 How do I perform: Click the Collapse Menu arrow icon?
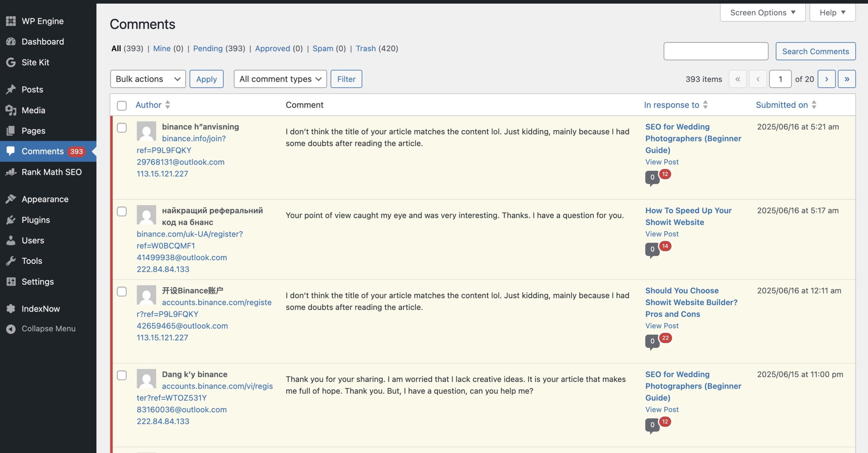[x=11, y=329]
